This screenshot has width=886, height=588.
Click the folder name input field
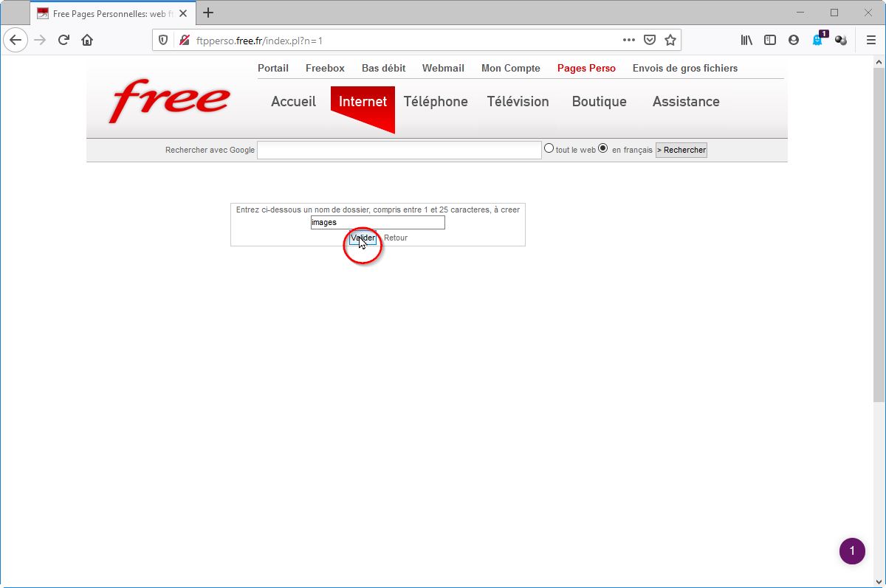click(x=378, y=222)
